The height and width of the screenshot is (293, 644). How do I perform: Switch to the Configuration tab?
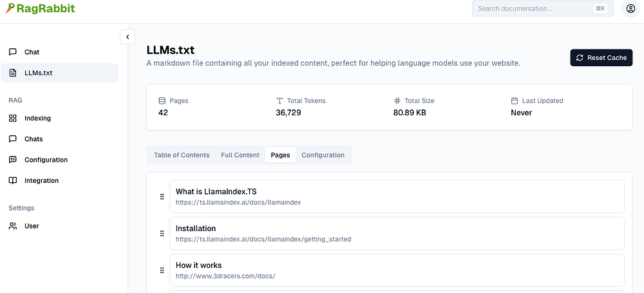[x=323, y=155]
